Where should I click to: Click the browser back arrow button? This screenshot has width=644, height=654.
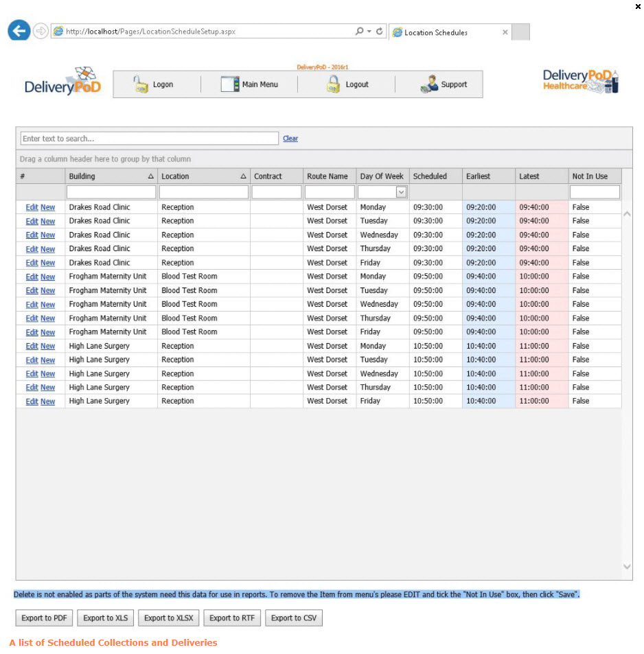[19, 31]
